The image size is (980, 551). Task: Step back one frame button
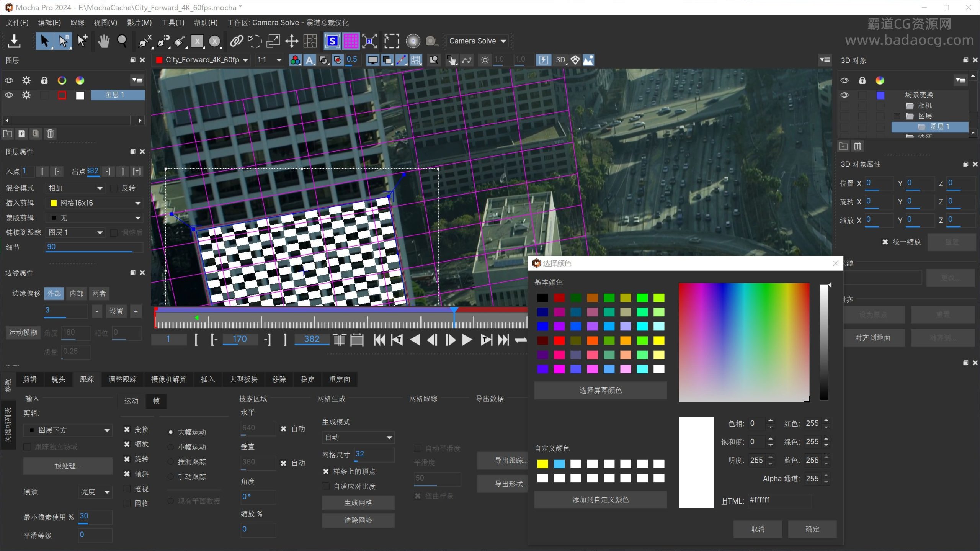[x=432, y=340]
